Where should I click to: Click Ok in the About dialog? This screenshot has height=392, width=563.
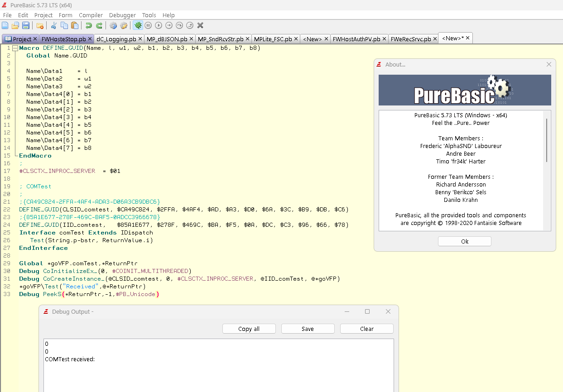(x=465, y=241)
